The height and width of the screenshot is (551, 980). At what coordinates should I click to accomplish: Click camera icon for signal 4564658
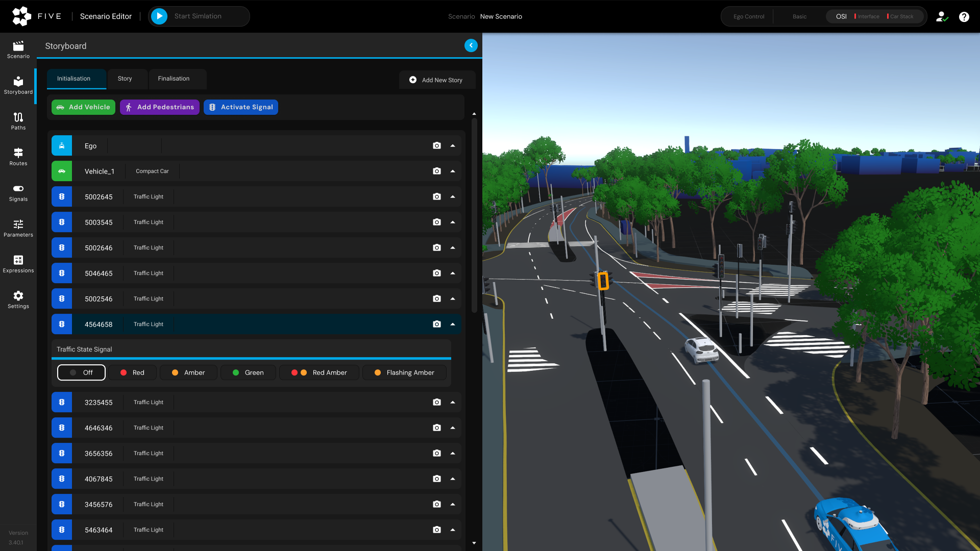(437, 324)
